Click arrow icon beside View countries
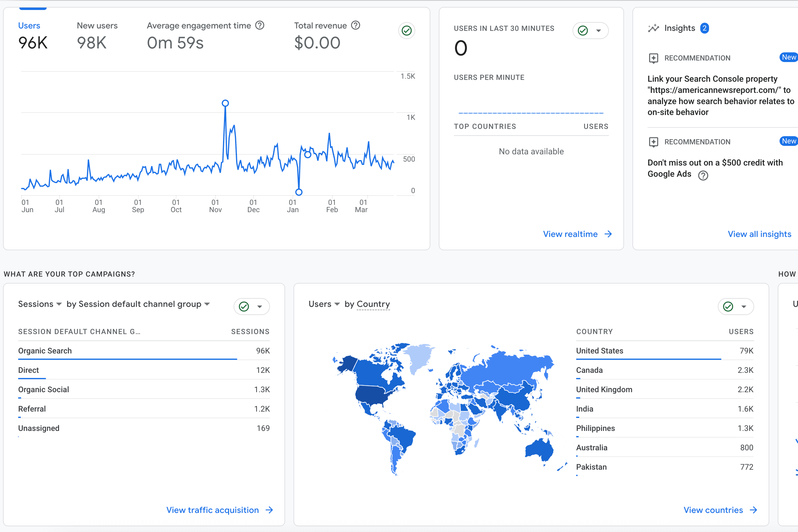 pyautogui.click(x=754, y=510)
